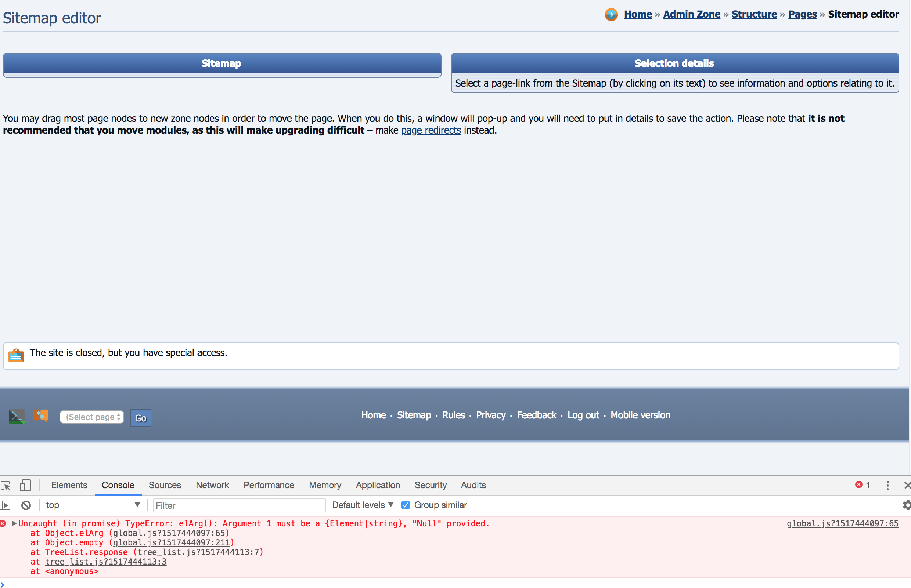911x588 pixels.
Task: Click the commandr terminal icon in the footer
Action: (x=17, y=417)
